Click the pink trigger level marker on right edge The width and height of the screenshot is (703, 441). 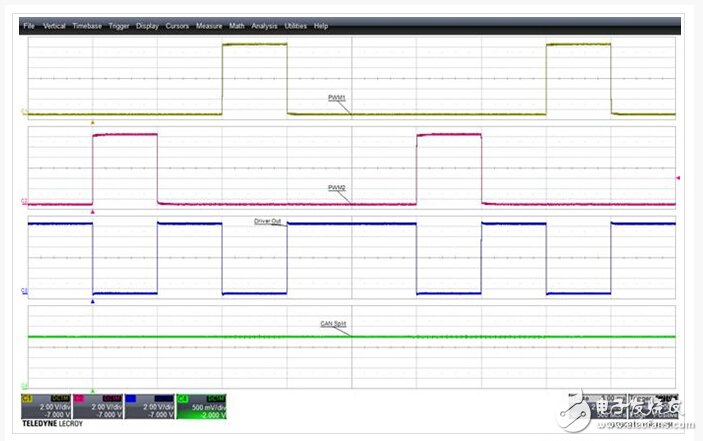(x=679, y=178)
